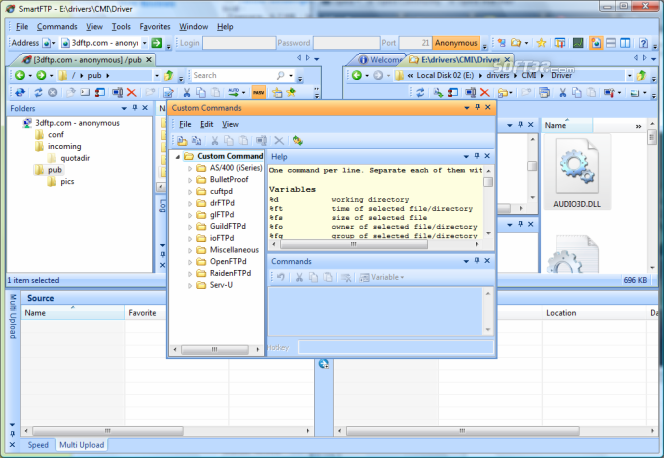Click the search magnifier icon
664x458 pixels.
[x=280, y=75]
